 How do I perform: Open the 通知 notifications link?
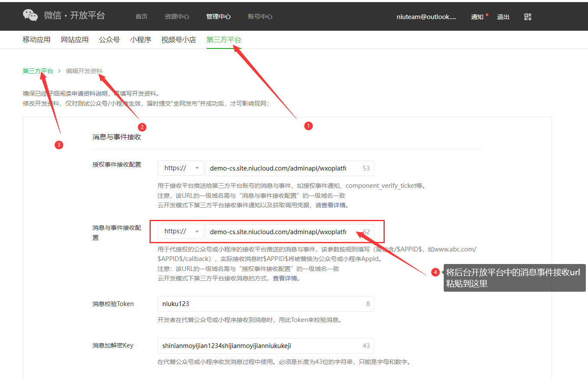(x=477, y=17)
